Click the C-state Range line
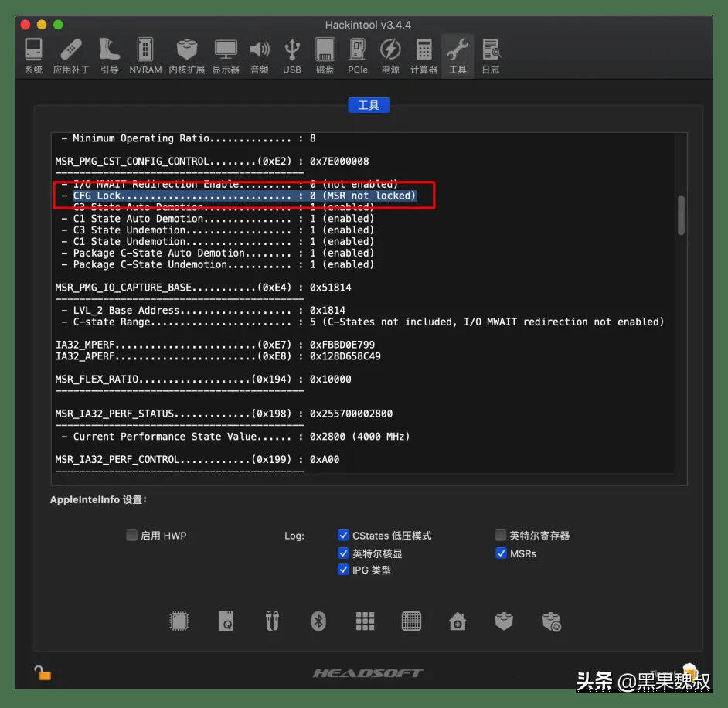The height and width of the screenshot is (708, 728). pyautogui.click(x=362, y=322)
